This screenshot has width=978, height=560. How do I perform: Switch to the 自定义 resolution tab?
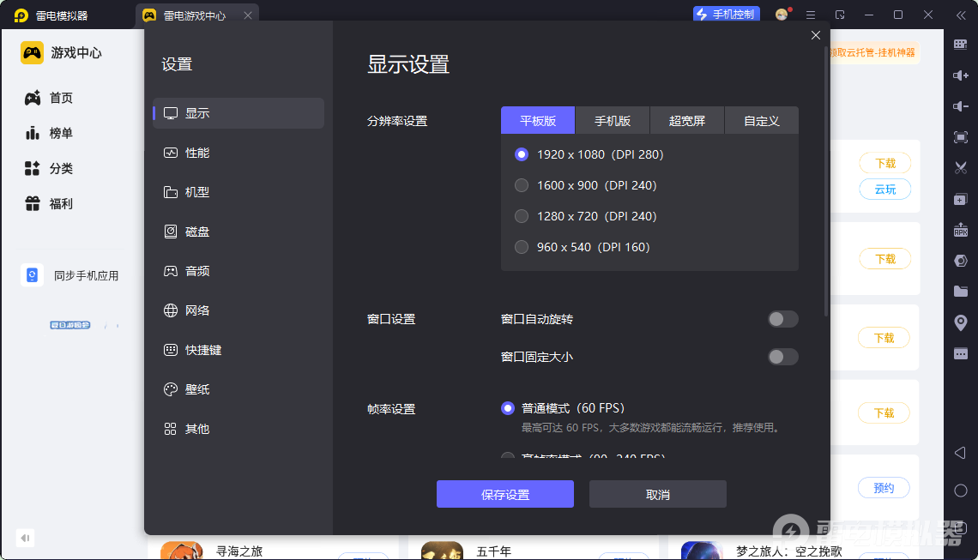point(762,120)
